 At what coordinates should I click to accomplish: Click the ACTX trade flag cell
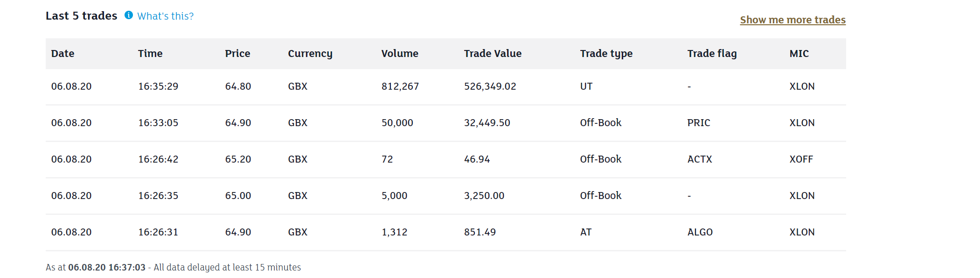coord(700,159)
